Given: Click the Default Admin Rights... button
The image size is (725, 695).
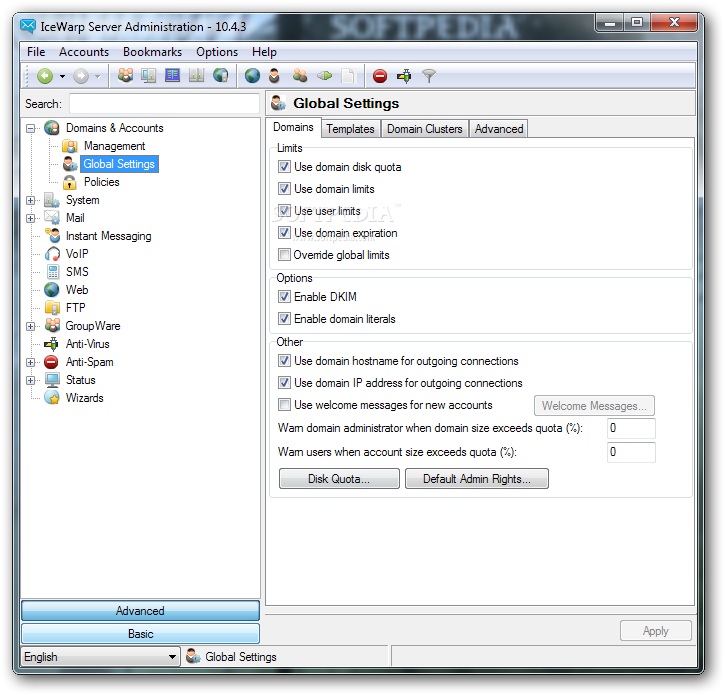Looking at the screenshot, I should (x=477, y=479).
